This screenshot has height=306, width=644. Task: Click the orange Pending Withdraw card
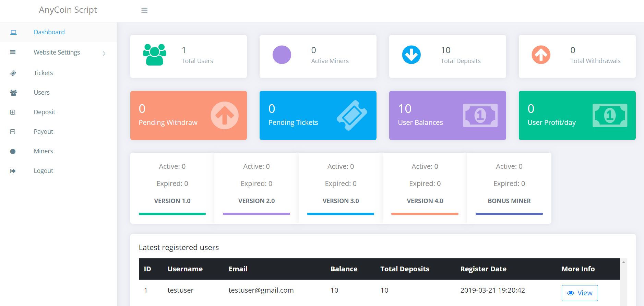(188, 115)
